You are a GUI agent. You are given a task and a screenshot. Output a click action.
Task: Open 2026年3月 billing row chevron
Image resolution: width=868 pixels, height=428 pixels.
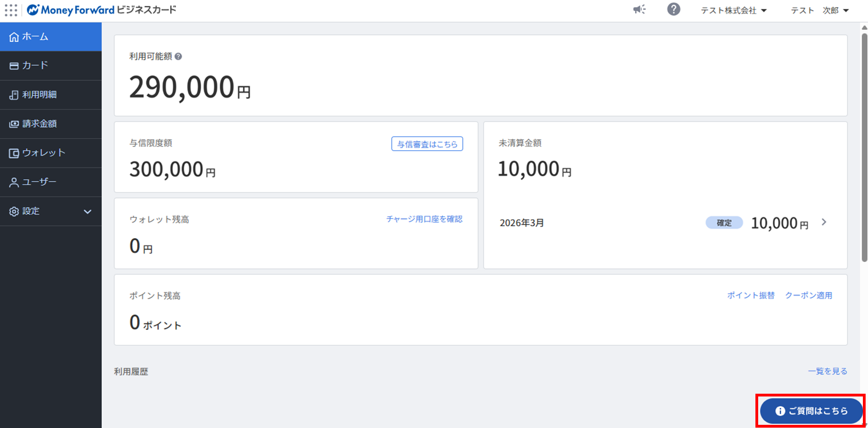(x=824, y=222)
